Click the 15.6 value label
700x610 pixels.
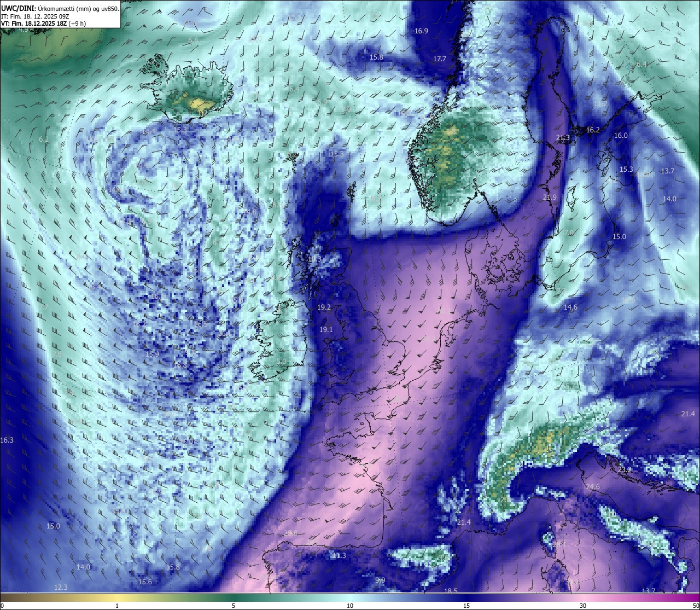145,582
